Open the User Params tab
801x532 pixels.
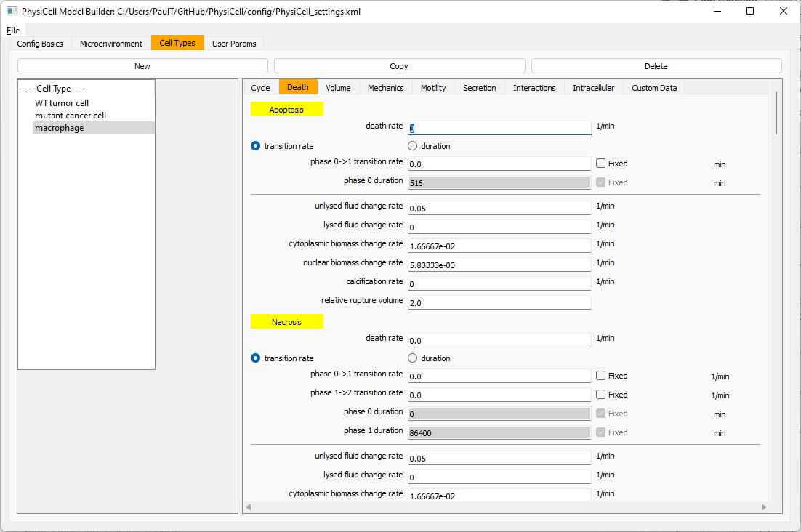tap(234, 44)
